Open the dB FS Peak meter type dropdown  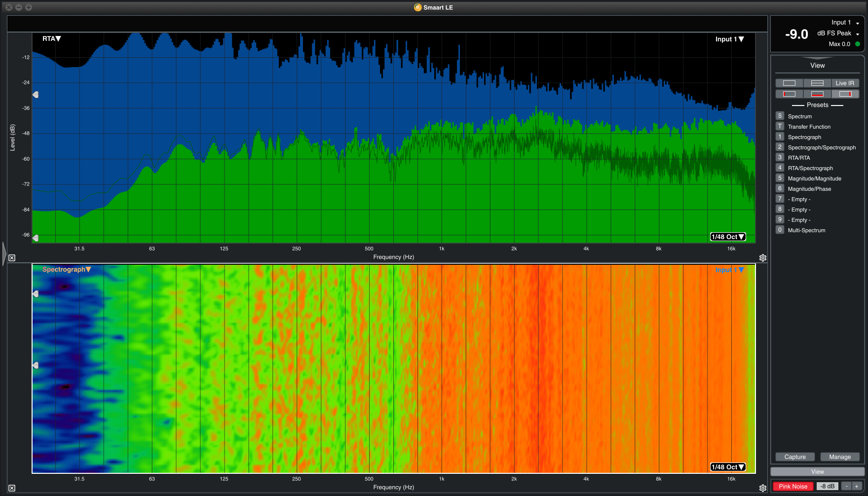pyautogui.click(x=838, y=34)
